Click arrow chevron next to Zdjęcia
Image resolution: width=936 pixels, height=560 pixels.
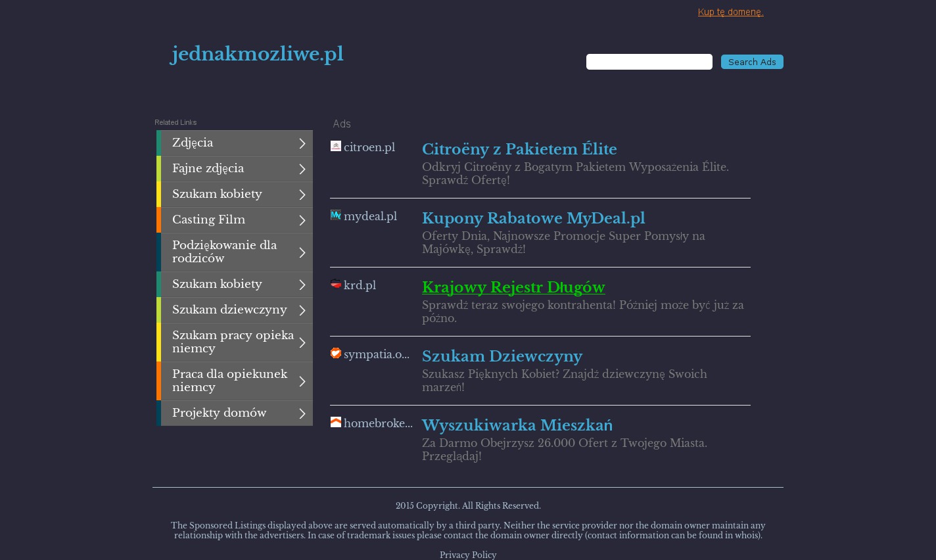pos(302,143)
